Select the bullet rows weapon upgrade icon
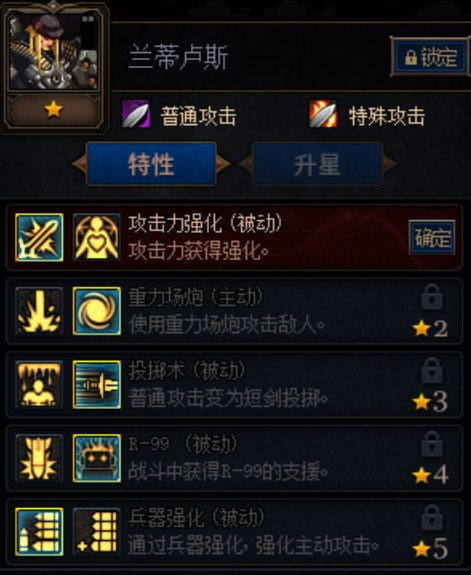 39,532
